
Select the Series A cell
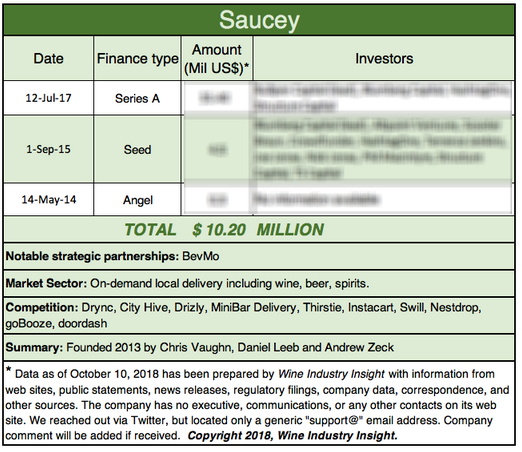(137, 98)
